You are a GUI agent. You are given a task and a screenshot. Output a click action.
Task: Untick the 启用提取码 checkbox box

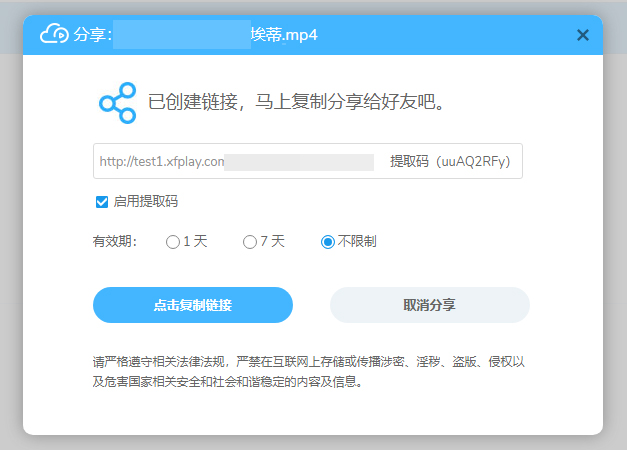pyautogui.click(x=102, y=202)
